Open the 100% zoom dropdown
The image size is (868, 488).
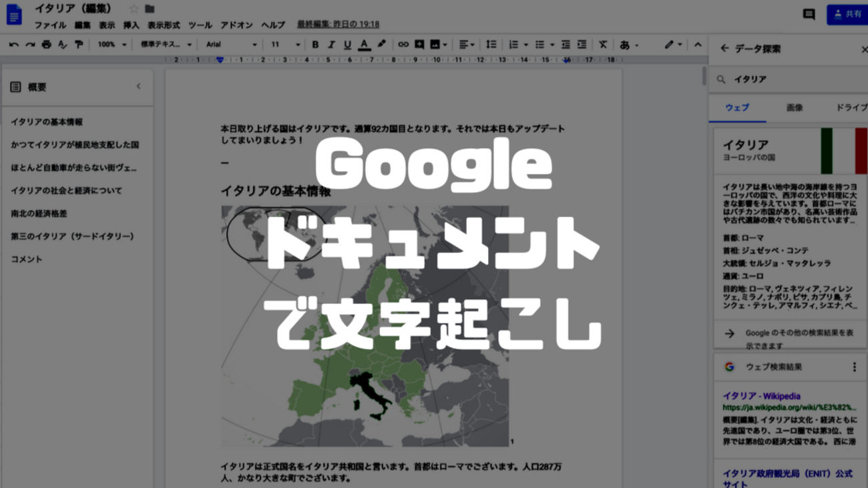click(112, 45)
